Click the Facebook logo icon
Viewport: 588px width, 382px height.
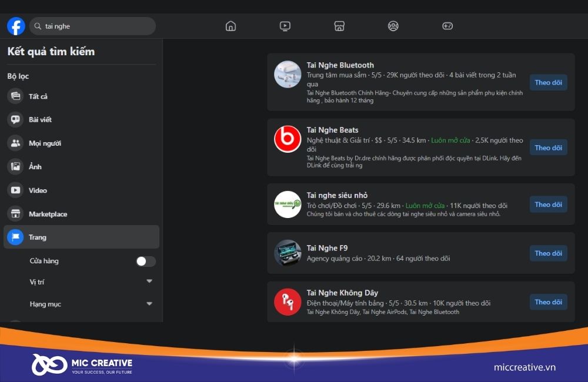pyautogui.click(x=16, y=26)
